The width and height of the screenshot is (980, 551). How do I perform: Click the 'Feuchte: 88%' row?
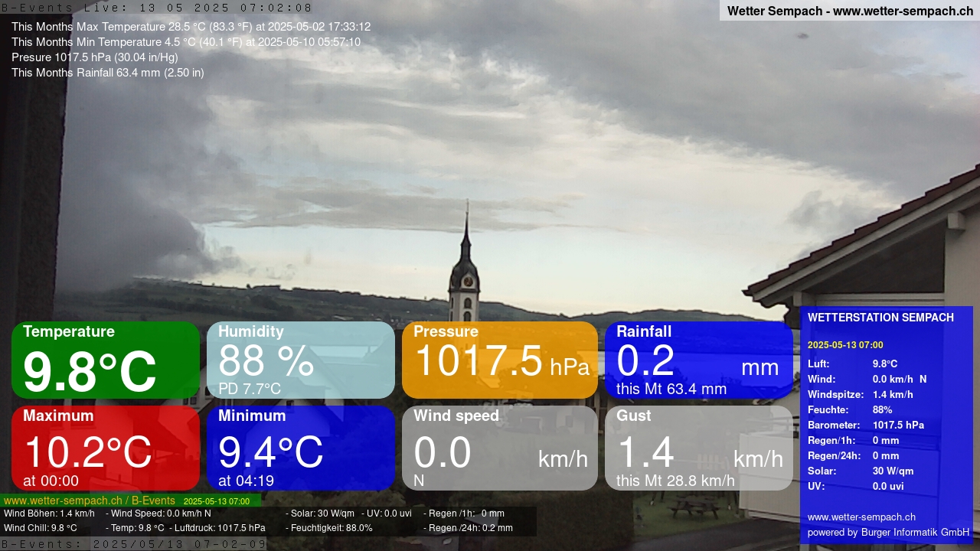tap(850, 410)
